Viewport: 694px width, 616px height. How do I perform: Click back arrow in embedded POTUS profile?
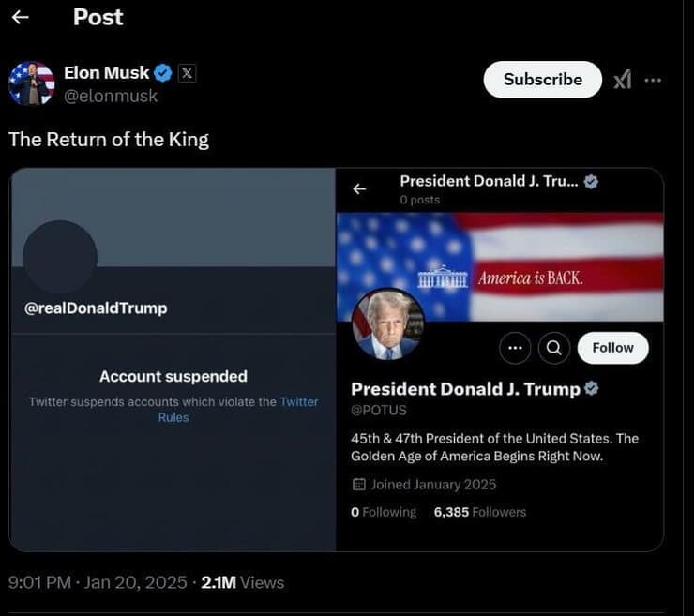tap(359, 189)
